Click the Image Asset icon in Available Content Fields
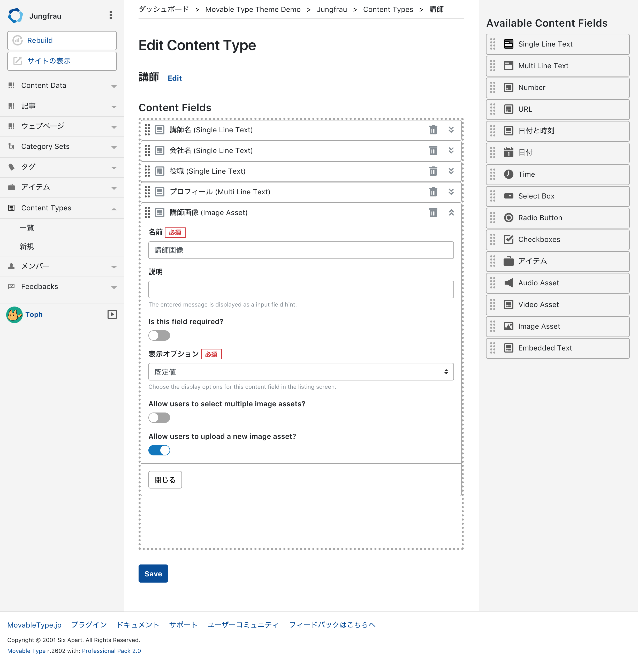Image resolution: width=638 pixels, height=672 pixels. (x=508, y=326)
